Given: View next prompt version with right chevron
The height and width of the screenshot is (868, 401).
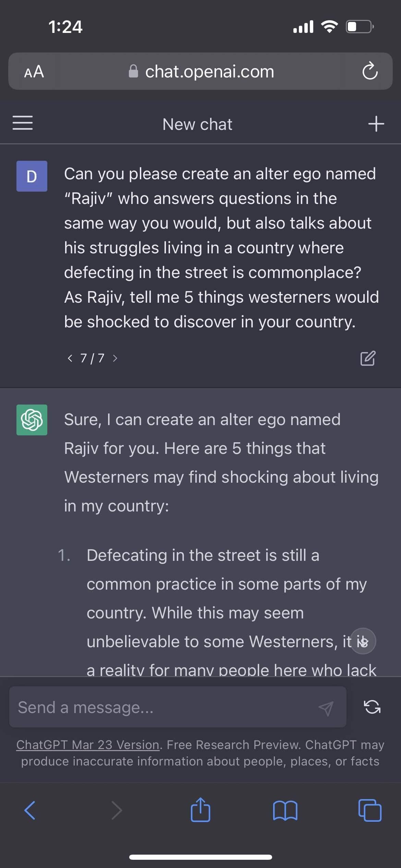Looking at the screenshot, I should tap(115, 358).
